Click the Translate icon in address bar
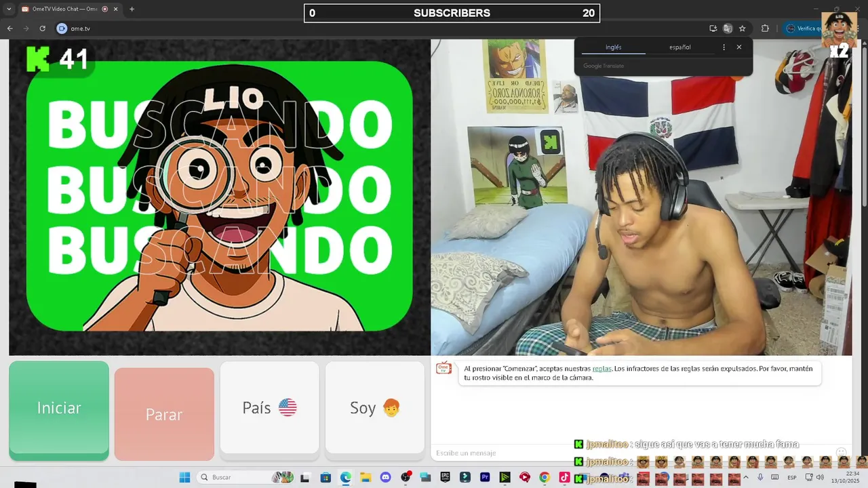 (x=728, y=28)
